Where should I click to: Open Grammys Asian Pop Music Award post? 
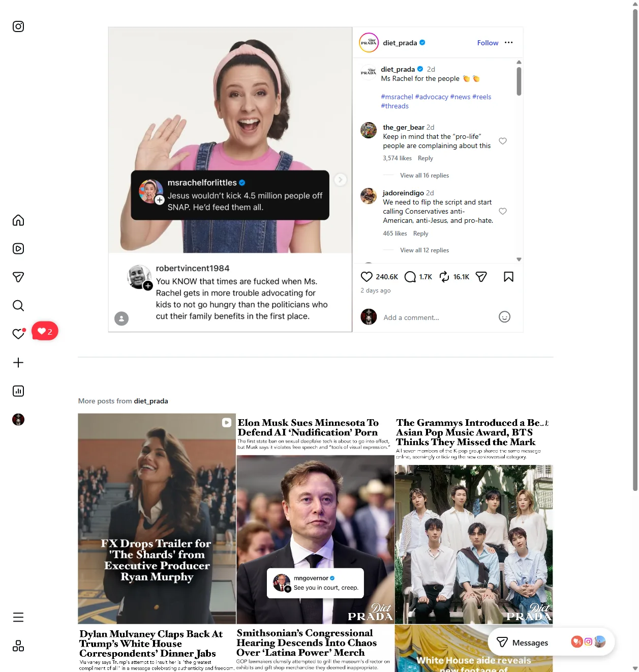coord(474,518)
